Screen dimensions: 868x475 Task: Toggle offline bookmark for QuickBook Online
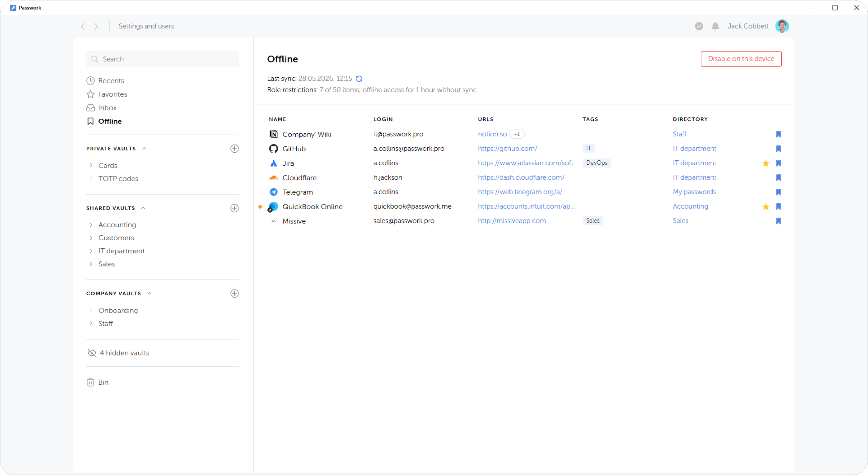coord(778,207)
